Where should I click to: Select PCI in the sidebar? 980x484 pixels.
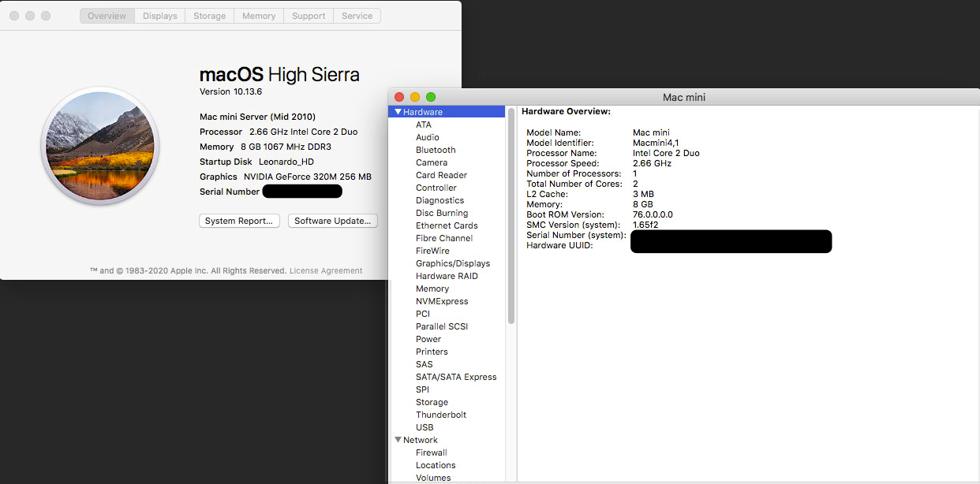coord(423,314)
